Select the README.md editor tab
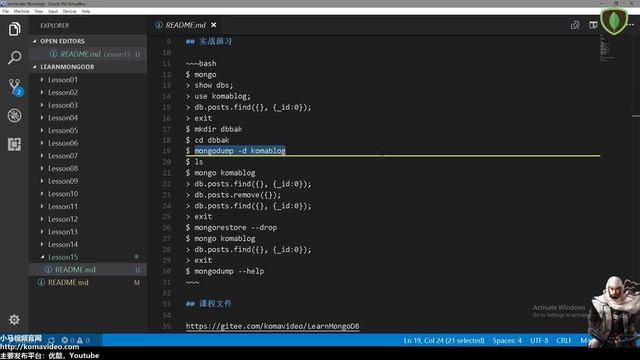This screenshot has height=360, width=640. (186, 25)
